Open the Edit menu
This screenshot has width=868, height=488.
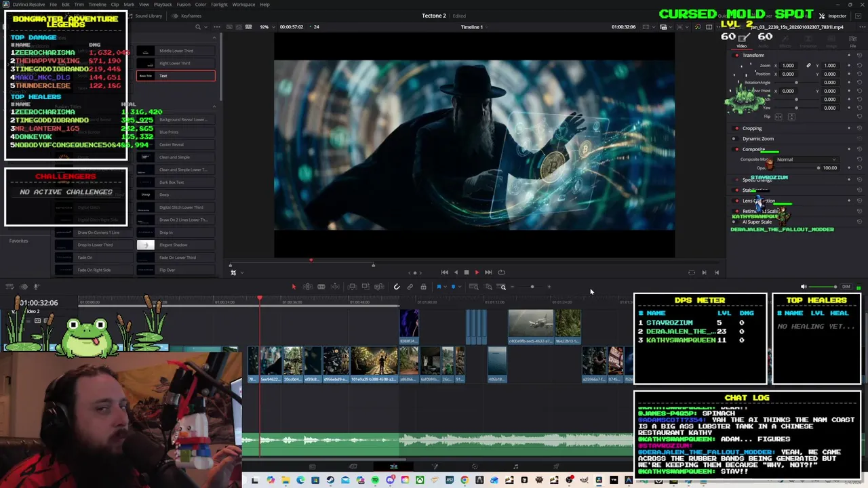(x=65, y=5)
